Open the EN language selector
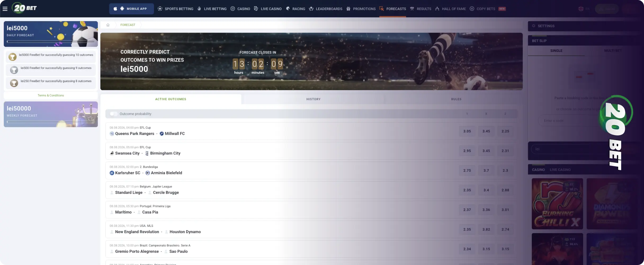This screenshot has width=644, height=265. [584, 9]
